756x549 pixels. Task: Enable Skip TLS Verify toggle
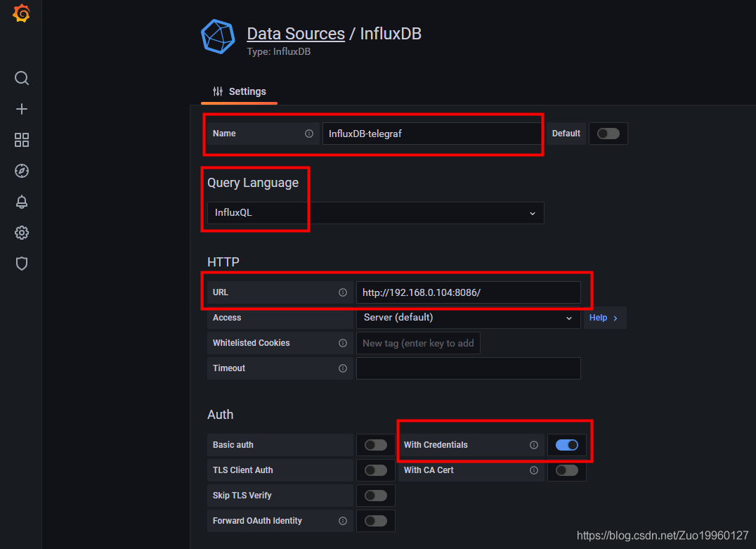[376, 496]
